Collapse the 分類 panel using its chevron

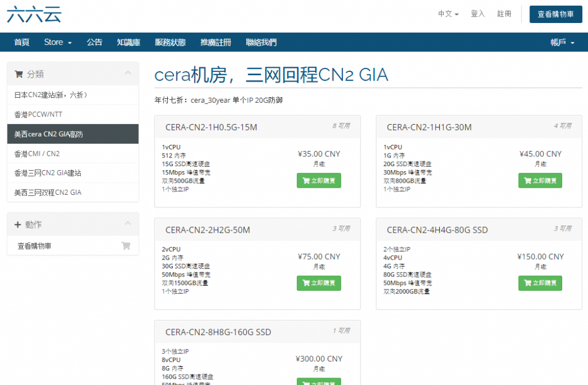coord(127,74)
